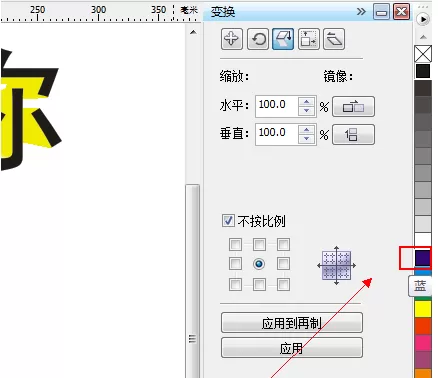
Task: Expand docker options double-chevron
Action: (x=361, y=12)
